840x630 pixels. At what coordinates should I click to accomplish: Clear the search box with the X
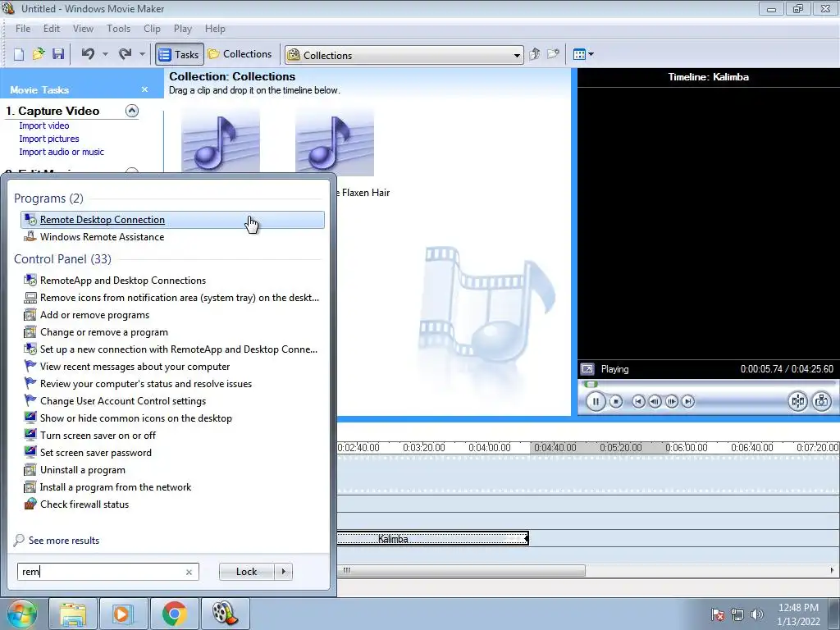[x=189, y=572]
